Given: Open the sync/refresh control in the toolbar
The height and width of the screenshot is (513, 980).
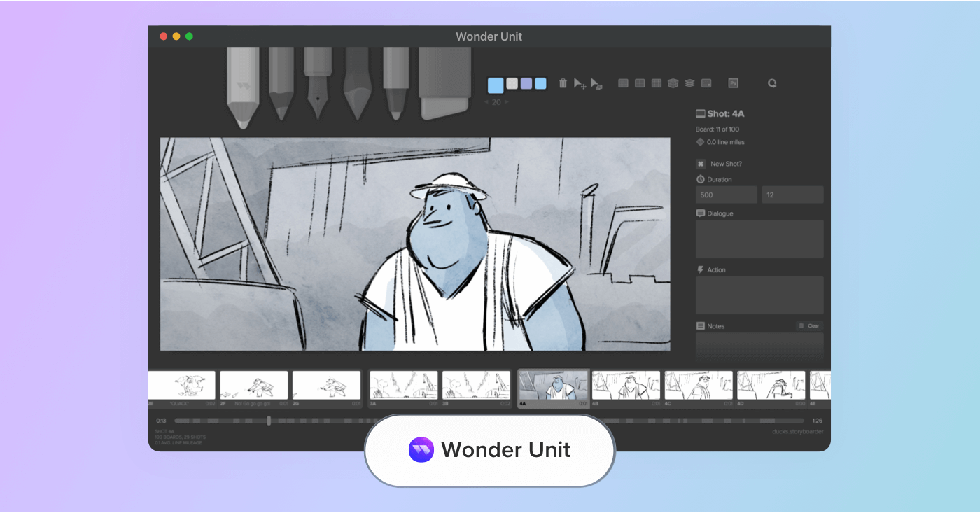Looking at the screenshot, I should 772,83.
